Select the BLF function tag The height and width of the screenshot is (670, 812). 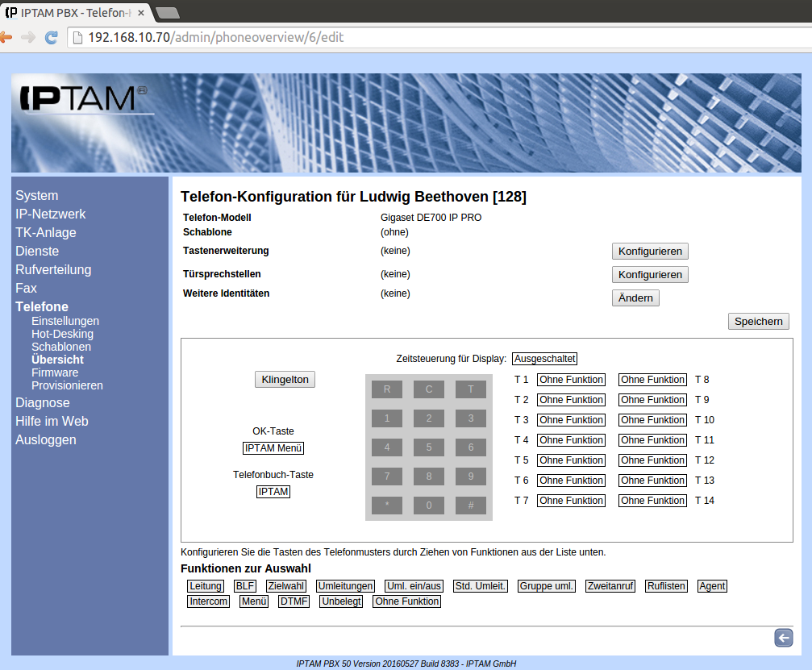244,586
